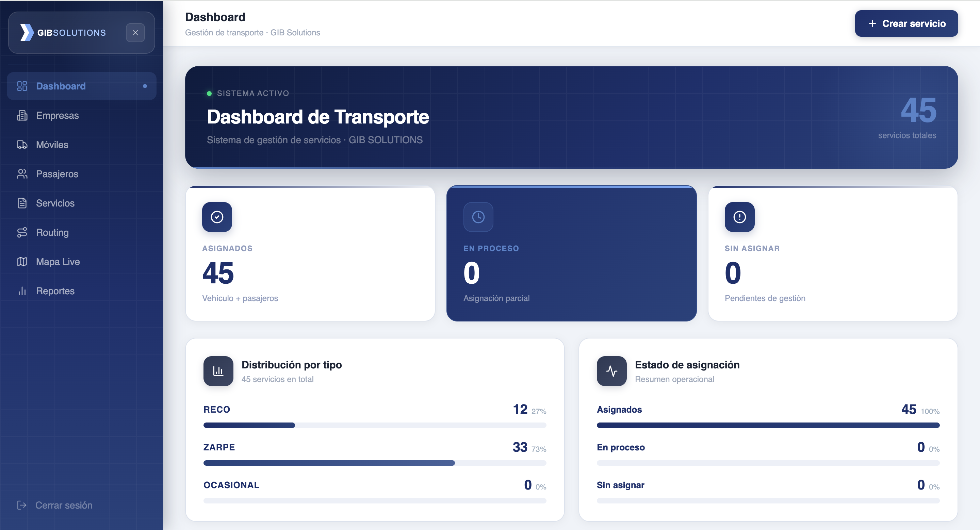
Task: Click the Móviles truck icon
Action: click(x=22, y=145)
